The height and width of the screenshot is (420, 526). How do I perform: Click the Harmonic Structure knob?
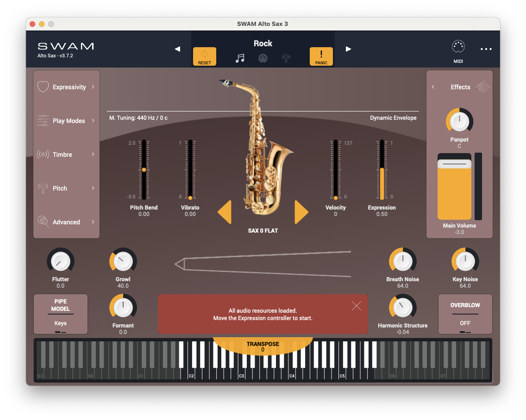click(402, 308)
